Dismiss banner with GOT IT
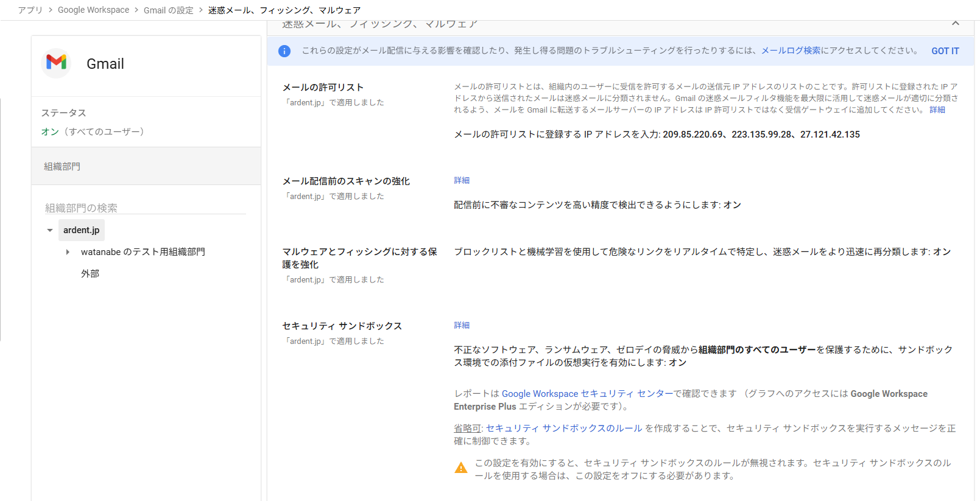The image size is (980, 501). click(x=945, y=51)
